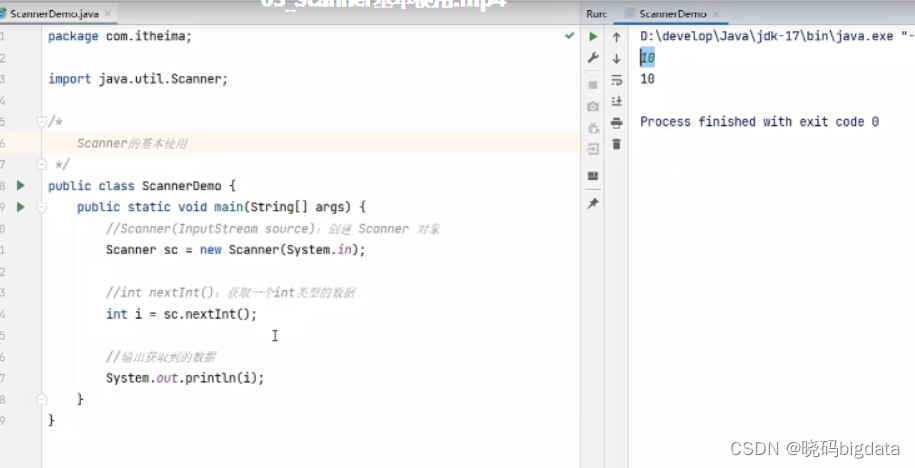The height and width of the screenshot is (468, 915).
Task: Clear console with the trash icon
Action: click(616, 144)
